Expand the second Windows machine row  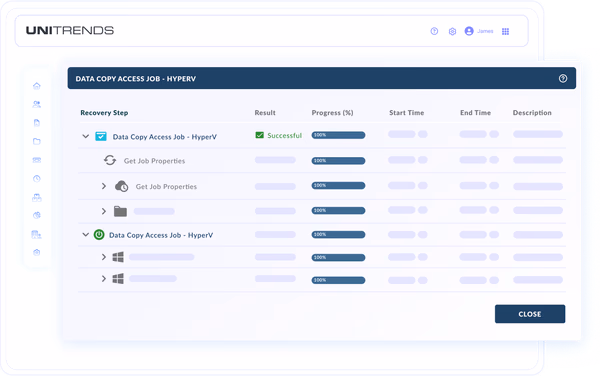pos(104,278)
